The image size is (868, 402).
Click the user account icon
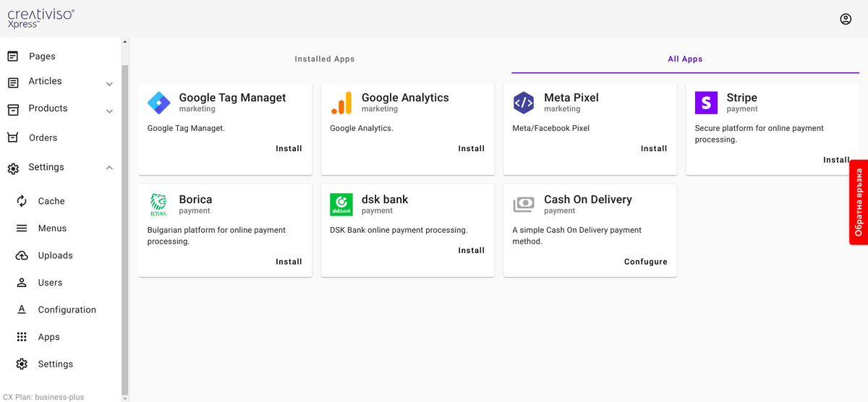(x=846, y=19)
